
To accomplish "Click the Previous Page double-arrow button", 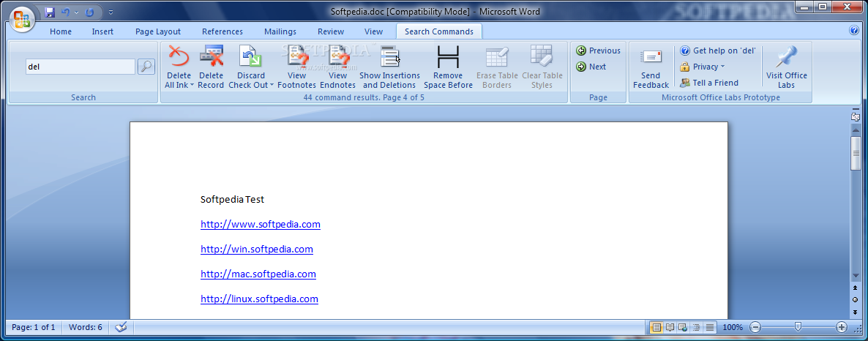I will pos(856,288).
